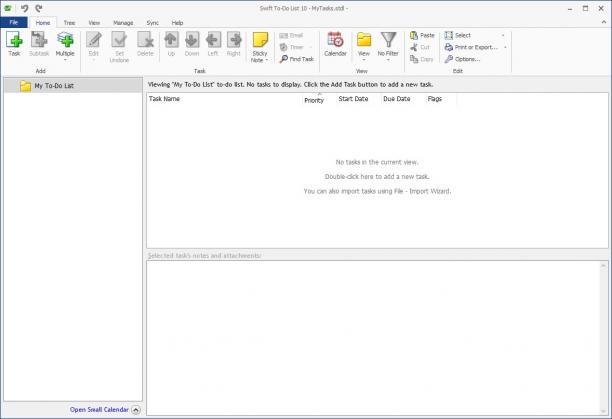Move task Down arrow icon

click(x=192, y=40)
